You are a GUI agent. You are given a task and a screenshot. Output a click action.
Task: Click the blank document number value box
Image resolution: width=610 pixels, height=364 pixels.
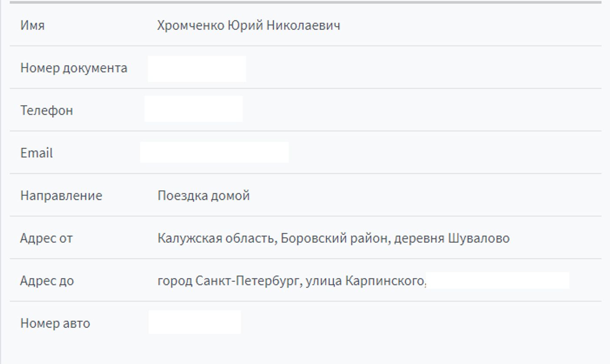[x=197, y=69]
